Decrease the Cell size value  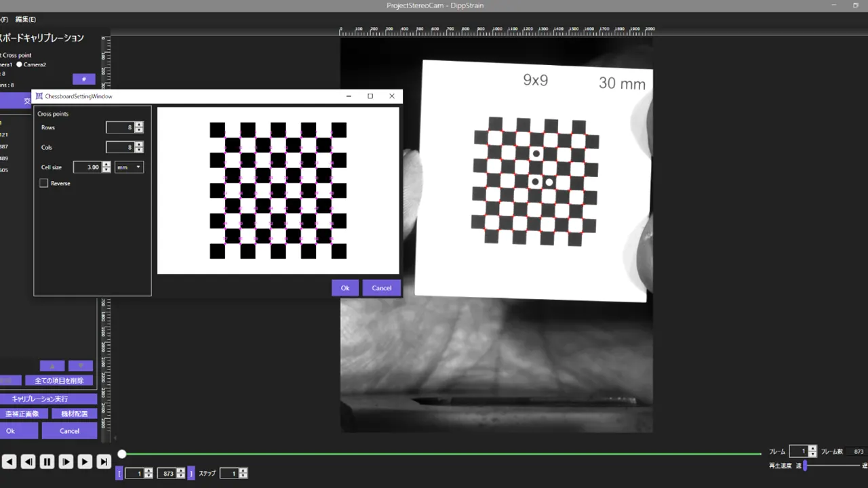[106, 169]
